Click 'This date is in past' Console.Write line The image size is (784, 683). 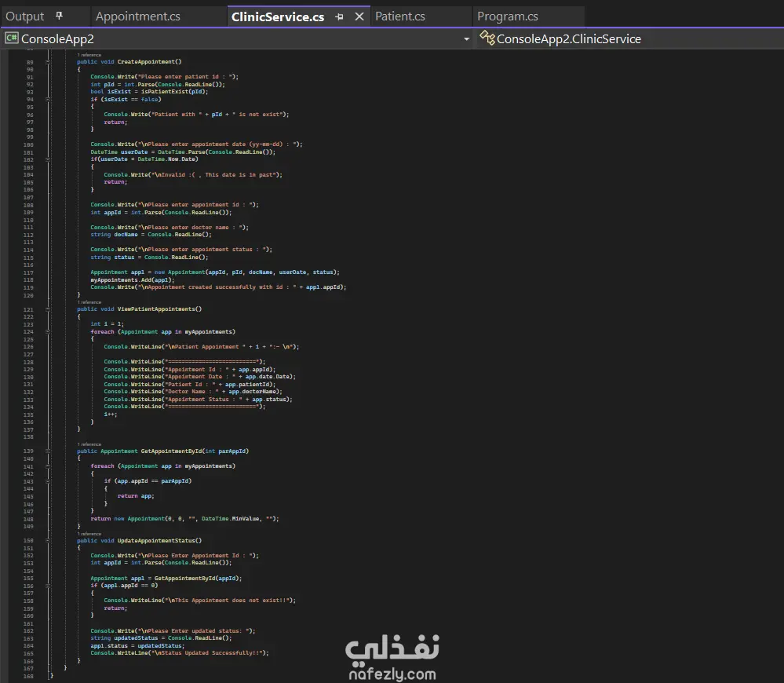(x=193, y=174)
